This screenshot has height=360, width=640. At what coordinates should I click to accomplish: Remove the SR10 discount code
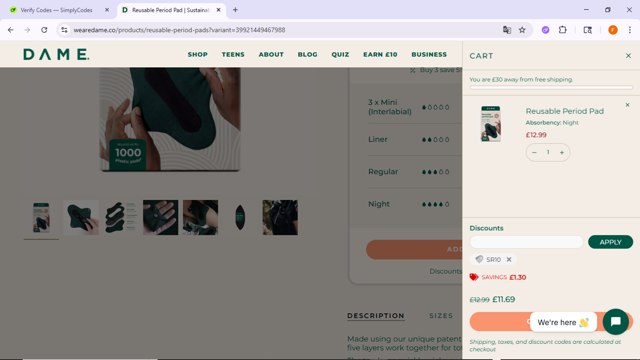click(x=509, y=259)
